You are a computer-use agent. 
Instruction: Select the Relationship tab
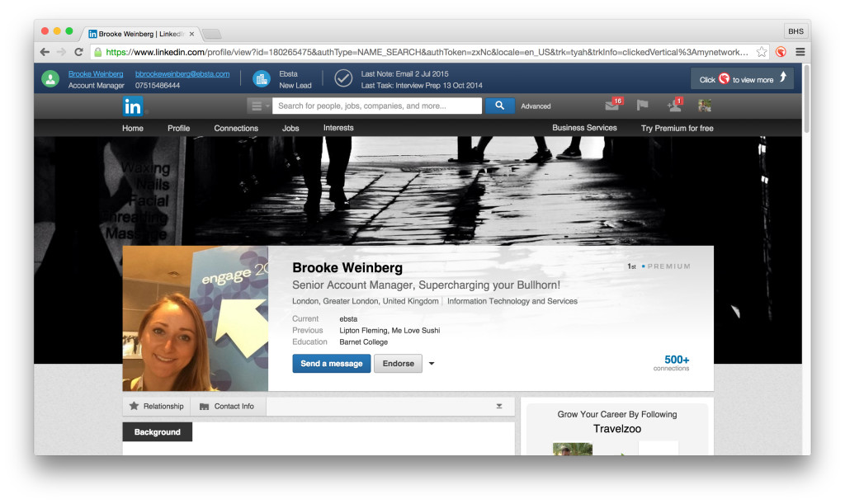157,407
